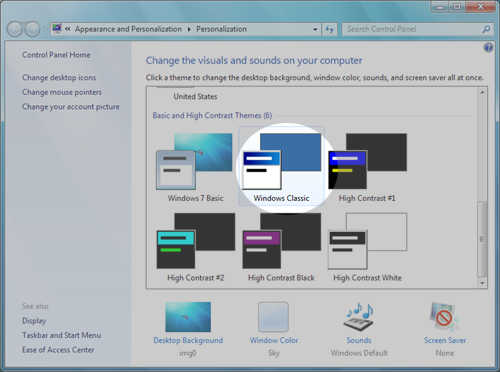Click the United States theme label
The width and height of the screenshot is (500, 372).
pyautogui.click(x=195, y=97)
